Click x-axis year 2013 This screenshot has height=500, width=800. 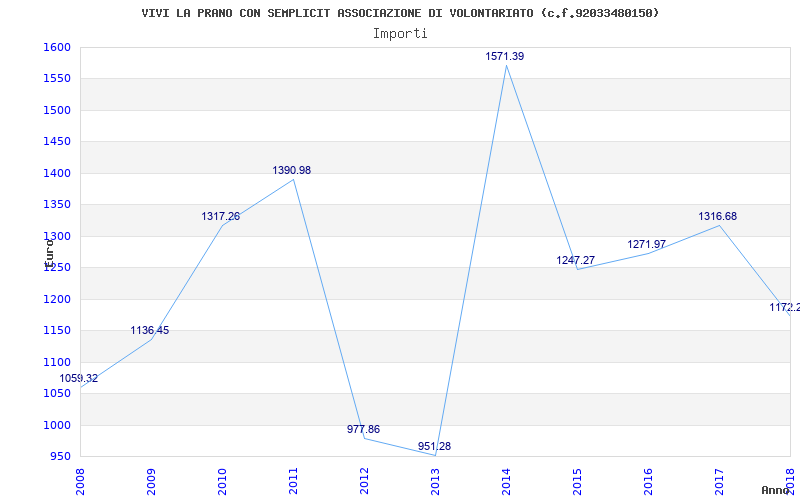tap(435, 482)
